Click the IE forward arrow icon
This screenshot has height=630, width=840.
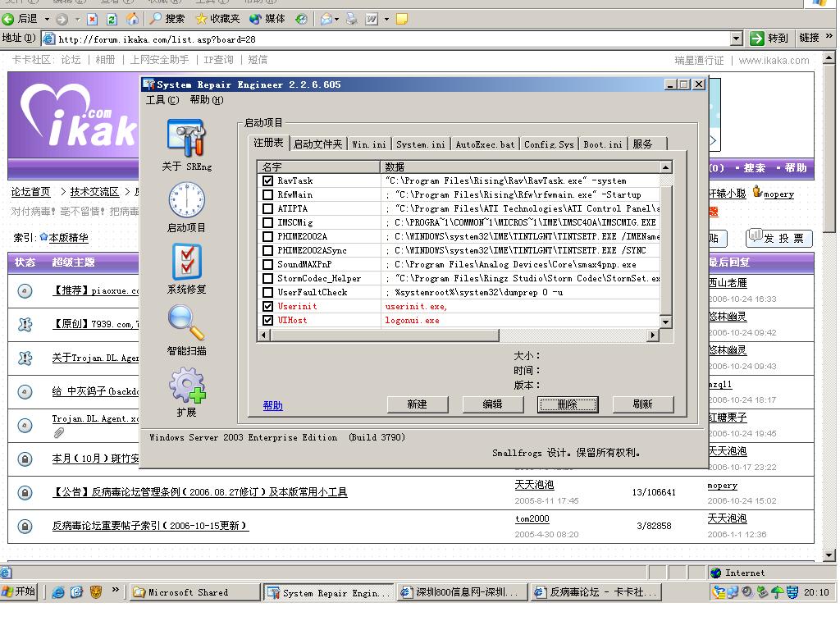tap(62, 20)
